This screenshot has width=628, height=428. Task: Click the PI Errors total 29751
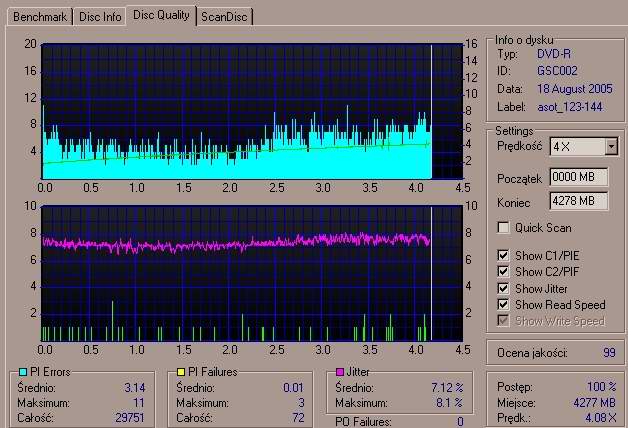(130, 418)
